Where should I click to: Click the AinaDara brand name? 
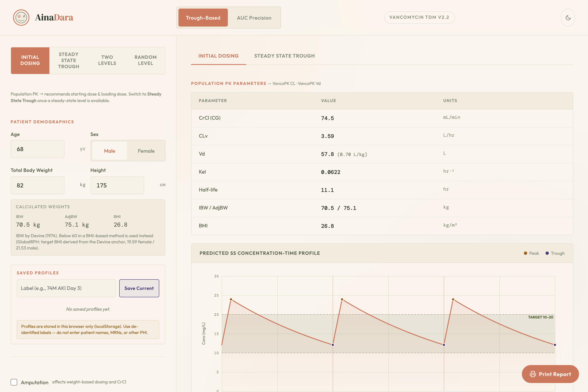[54, 18]
